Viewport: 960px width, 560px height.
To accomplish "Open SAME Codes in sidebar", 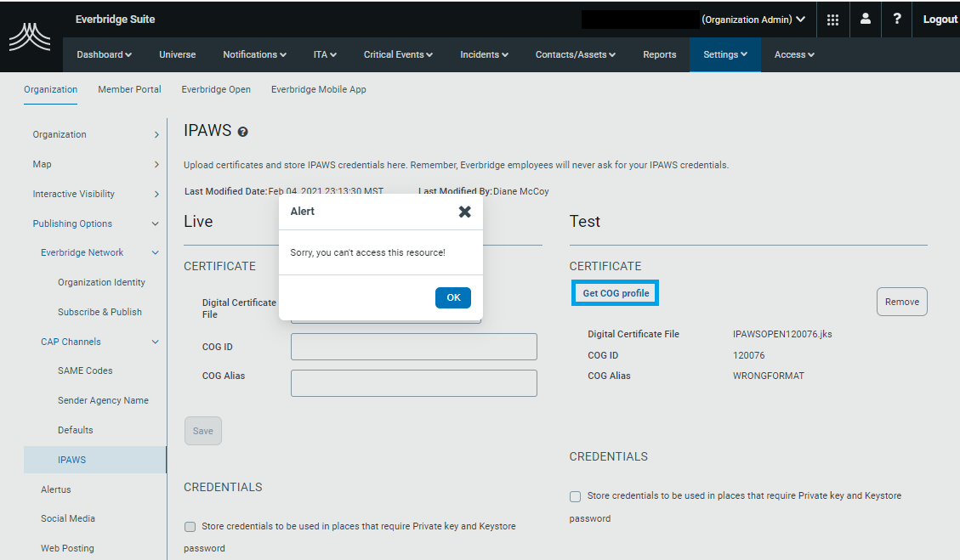I will (x=85, y=371).
